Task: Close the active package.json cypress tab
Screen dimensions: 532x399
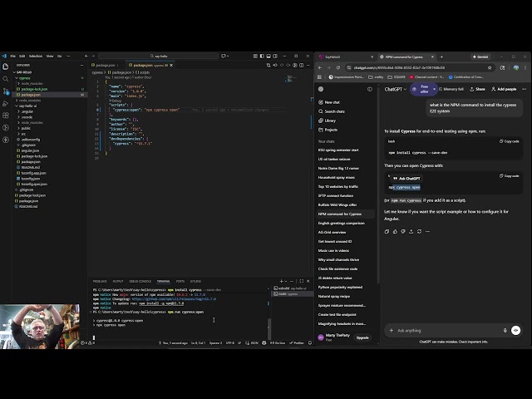Action: pyautogui.click(x=171, y=65)
